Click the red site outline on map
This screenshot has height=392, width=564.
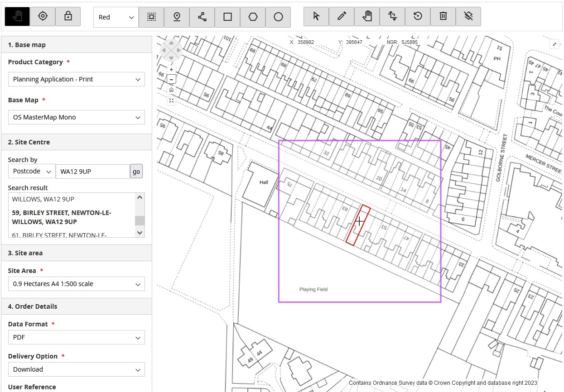(x=358, y=225)
